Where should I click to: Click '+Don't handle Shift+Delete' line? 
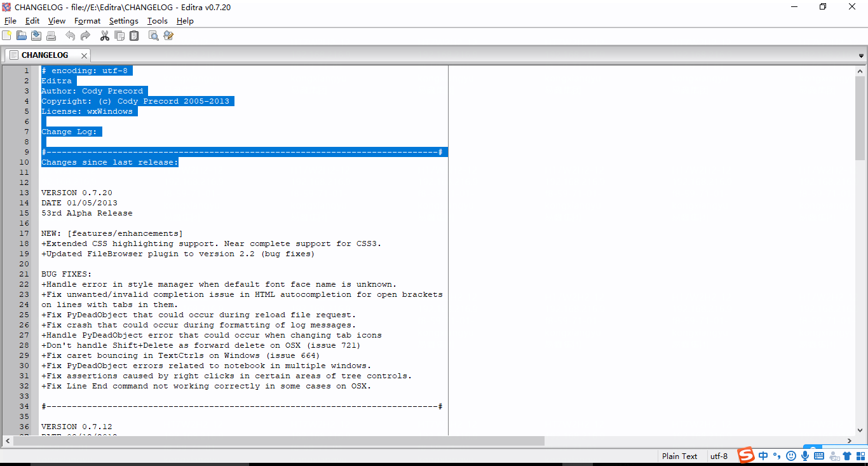[201, 345]
